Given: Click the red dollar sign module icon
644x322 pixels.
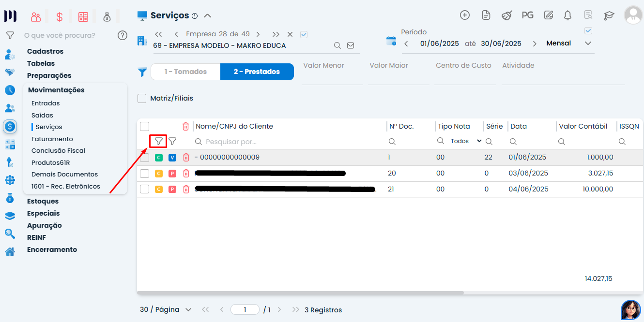Looking at the screenshot, I should click(60, 17).
